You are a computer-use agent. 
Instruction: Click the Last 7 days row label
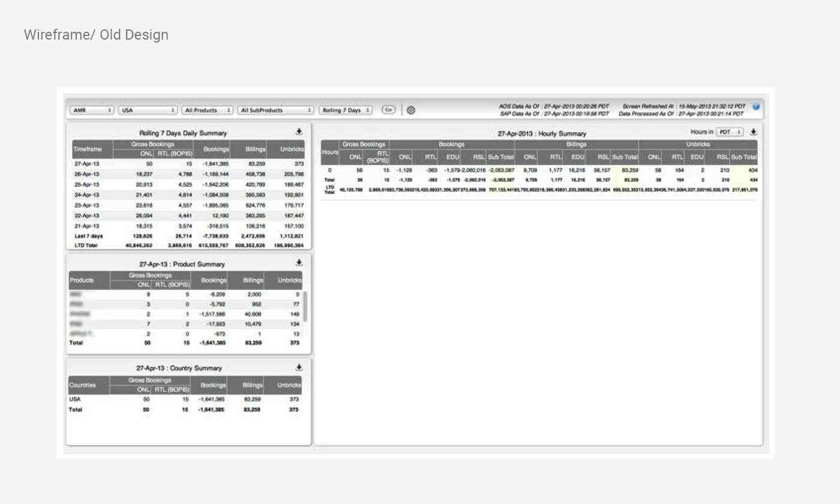tap(88, 236)
